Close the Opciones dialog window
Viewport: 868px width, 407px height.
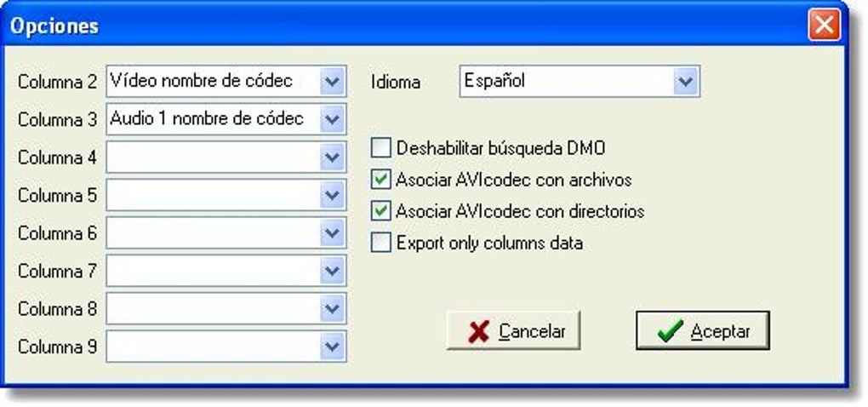tap(825, 26)
